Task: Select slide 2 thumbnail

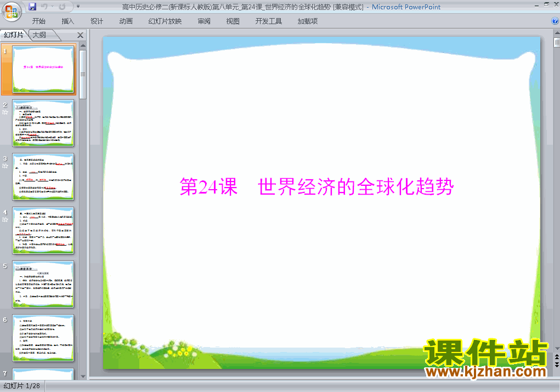Action: click(x=43, y=123)
